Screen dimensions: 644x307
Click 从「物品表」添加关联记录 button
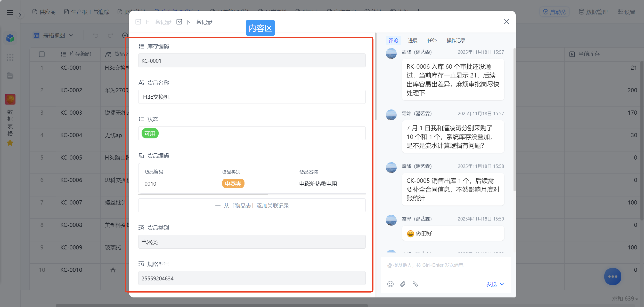point(252,206)
